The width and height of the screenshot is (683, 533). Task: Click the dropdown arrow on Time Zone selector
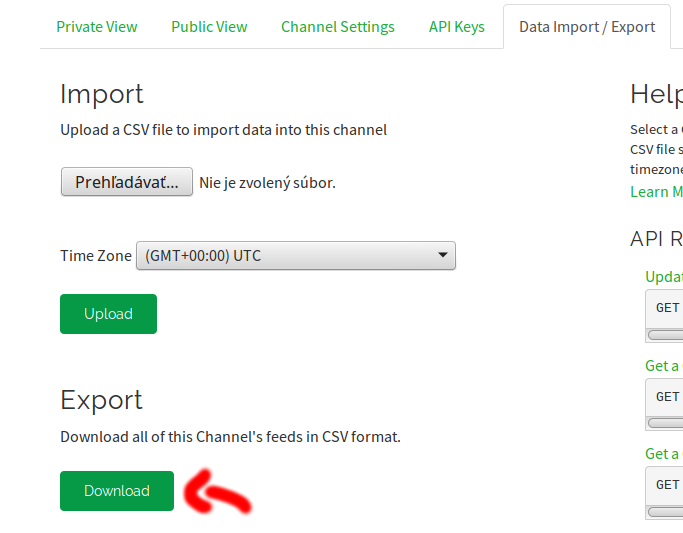(443, 255)
